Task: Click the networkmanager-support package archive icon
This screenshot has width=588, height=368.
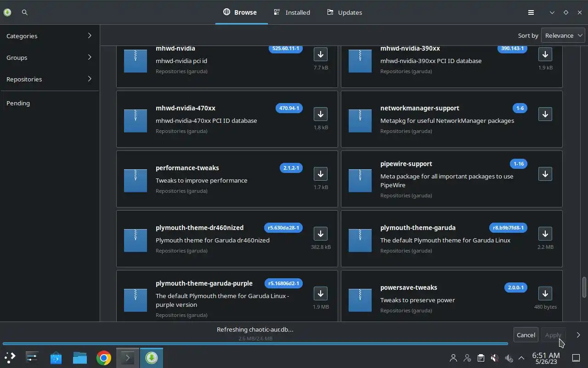Action: point(360,121)
